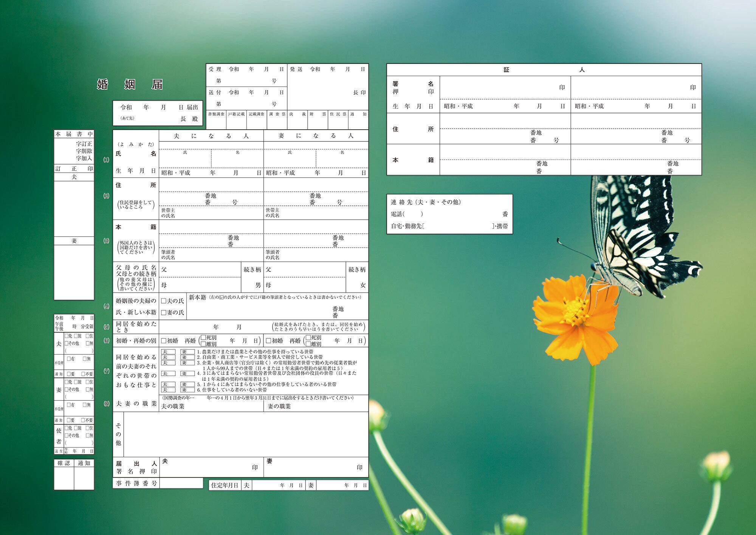This screenshot has height=535, width=756.
Task: Check the wife's 離別 checkbox
Action: coord(308,344)
